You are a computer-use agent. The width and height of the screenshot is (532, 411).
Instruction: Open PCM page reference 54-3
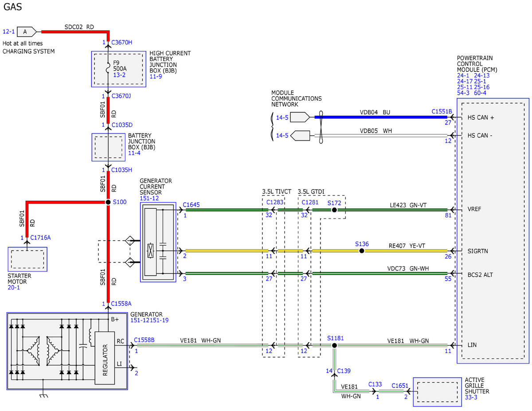[463, 93]
